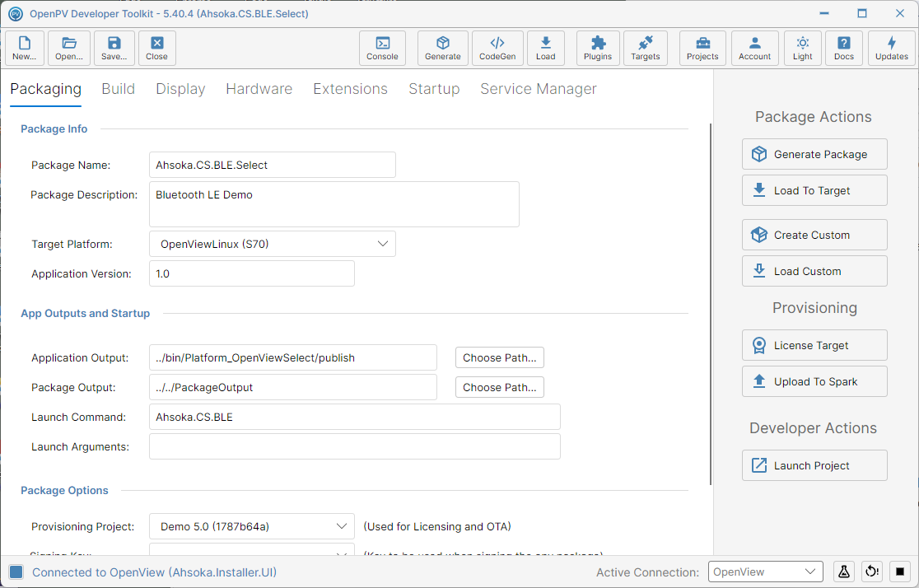Switch to the Extensions tab
Screen dimensions: 919x588
coord(351,88)
